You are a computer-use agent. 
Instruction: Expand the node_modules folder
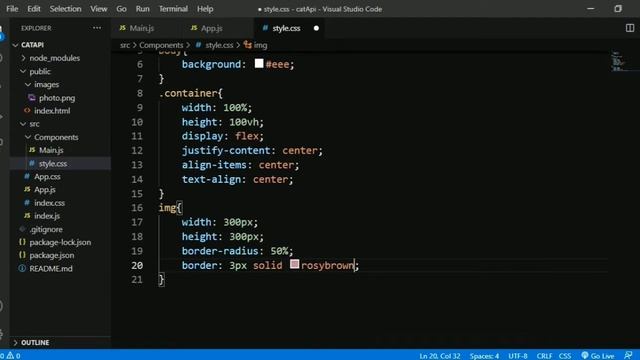click(54, 58)
